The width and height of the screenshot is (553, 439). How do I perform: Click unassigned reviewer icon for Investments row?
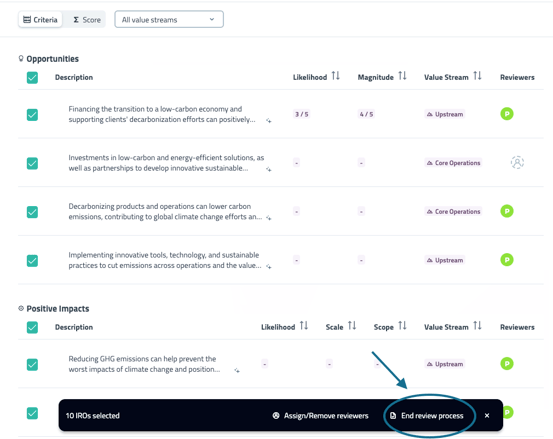tap(517, 163)
